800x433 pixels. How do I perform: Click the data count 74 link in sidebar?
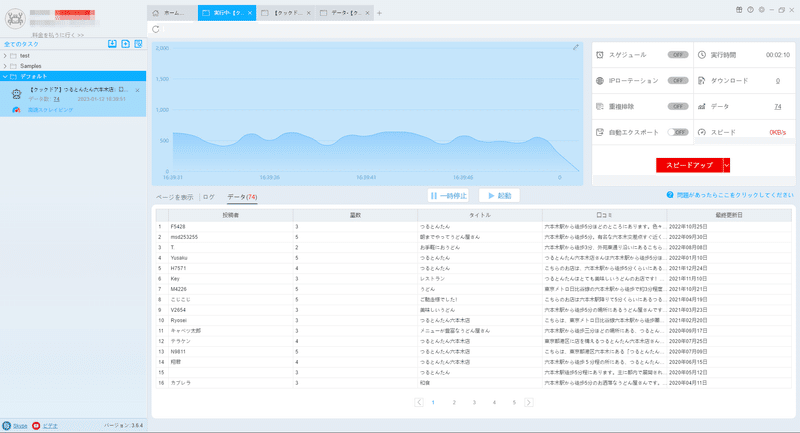click(57, 99)
